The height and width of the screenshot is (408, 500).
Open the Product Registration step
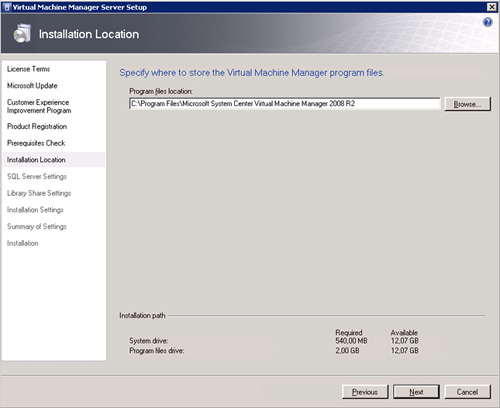coord(37,126)
